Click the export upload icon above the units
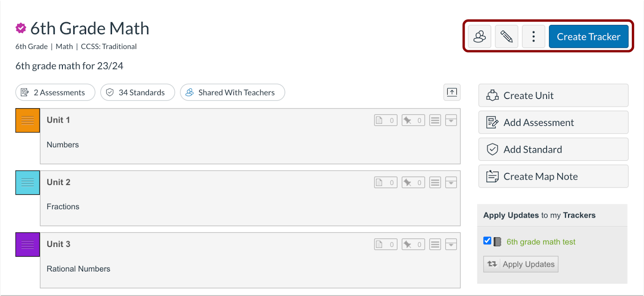 452,92
